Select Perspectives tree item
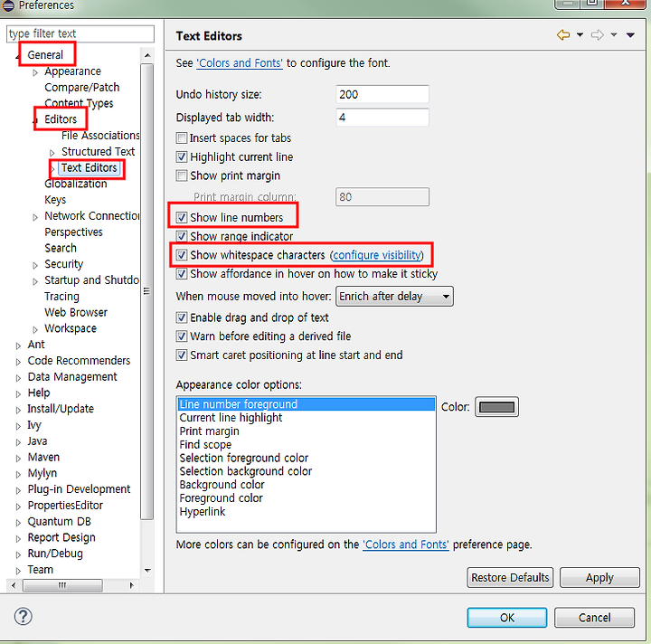651x644 pixels. (x=73, y=232)
